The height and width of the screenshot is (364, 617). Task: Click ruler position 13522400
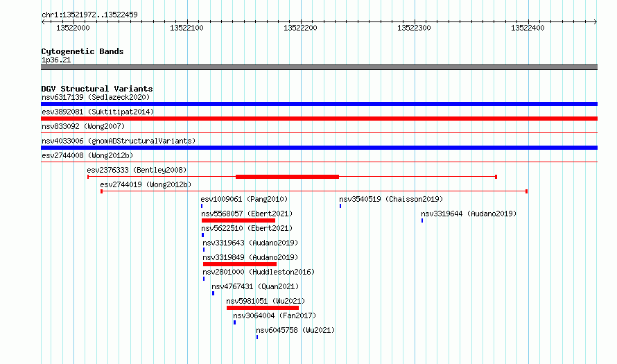pos(528,28)
